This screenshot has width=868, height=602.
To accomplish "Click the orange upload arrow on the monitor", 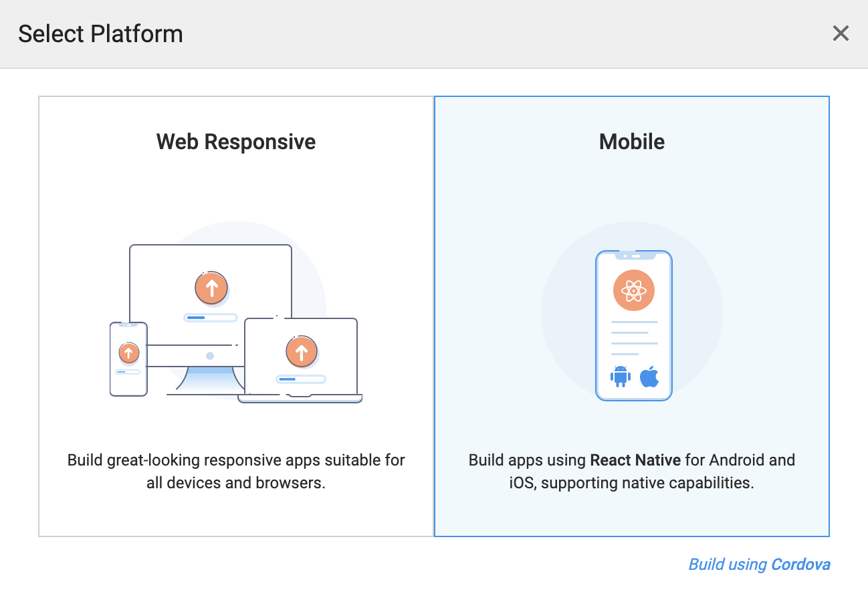I will point(211,288).
